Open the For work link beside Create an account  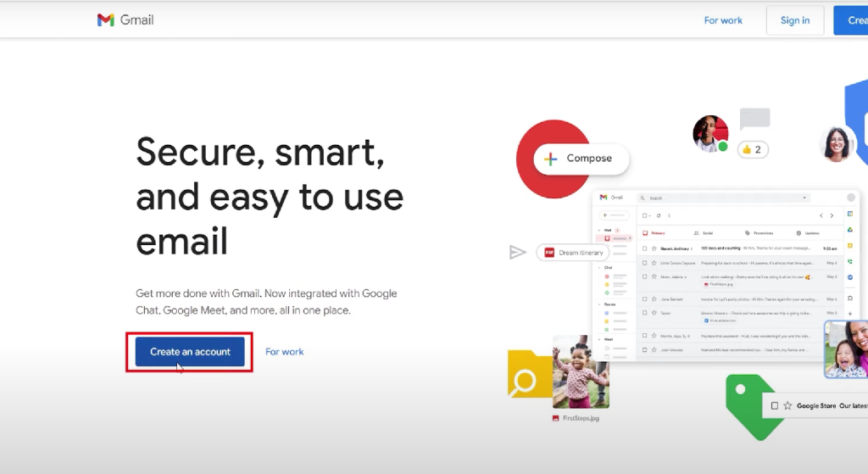[x=285, y=352]
